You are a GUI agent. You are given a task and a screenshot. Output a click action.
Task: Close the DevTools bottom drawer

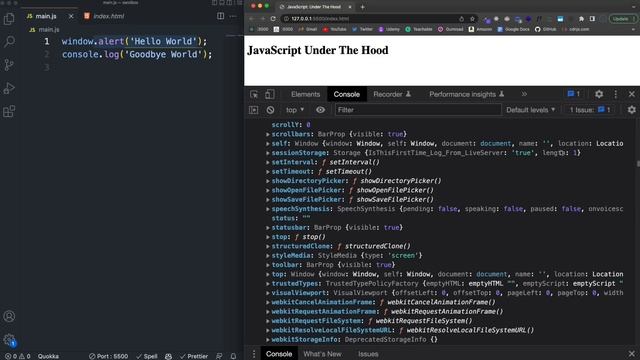pos(631,353)
